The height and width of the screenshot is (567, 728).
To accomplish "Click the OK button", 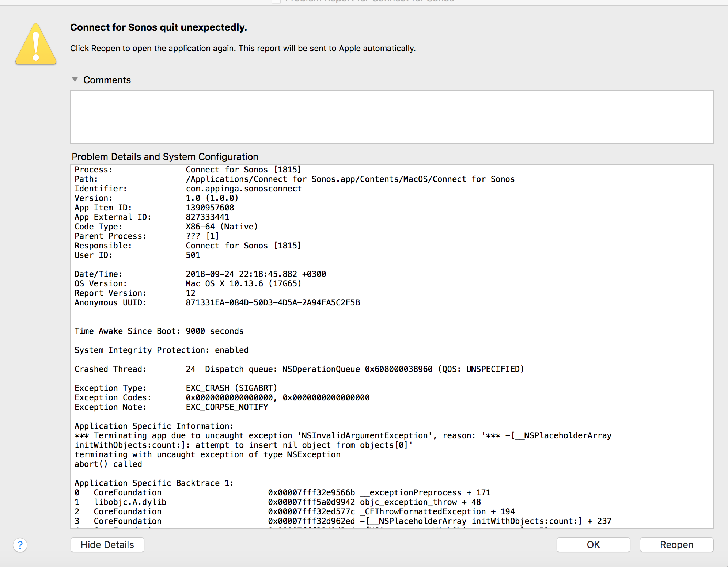I will pos(593,545).
